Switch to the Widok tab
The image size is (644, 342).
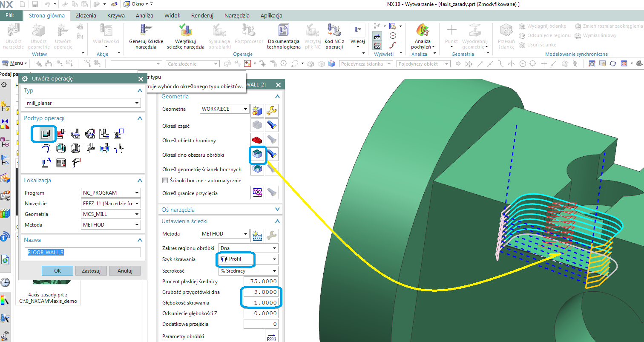pyautogui.click(x=172, y=16)
